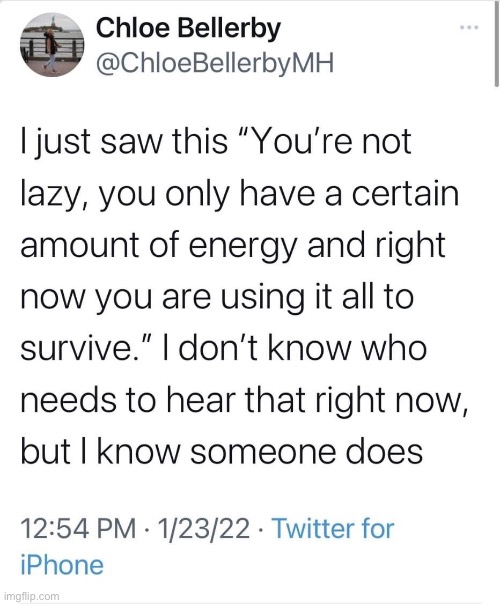
Task: Click the line "now you are using it all to"
Action: (x=217, y=298)
